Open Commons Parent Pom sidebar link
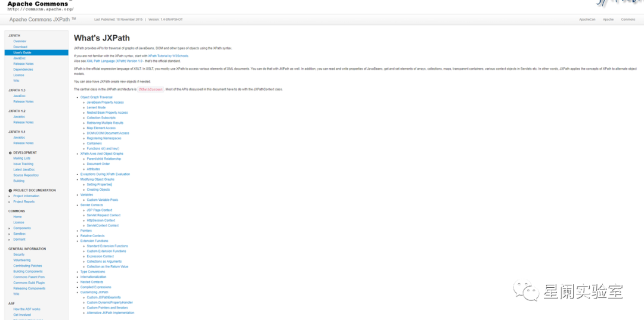The width and height of the screenshot is (644, 320). [x=29, y=277]
